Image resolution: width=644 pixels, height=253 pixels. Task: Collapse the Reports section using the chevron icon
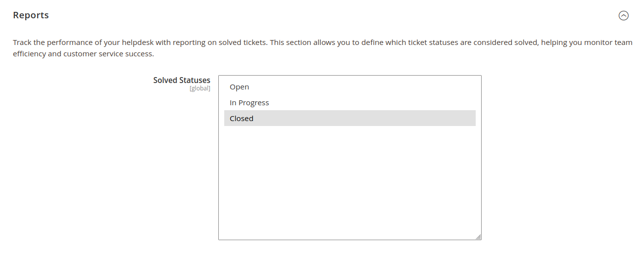(623, 16)
